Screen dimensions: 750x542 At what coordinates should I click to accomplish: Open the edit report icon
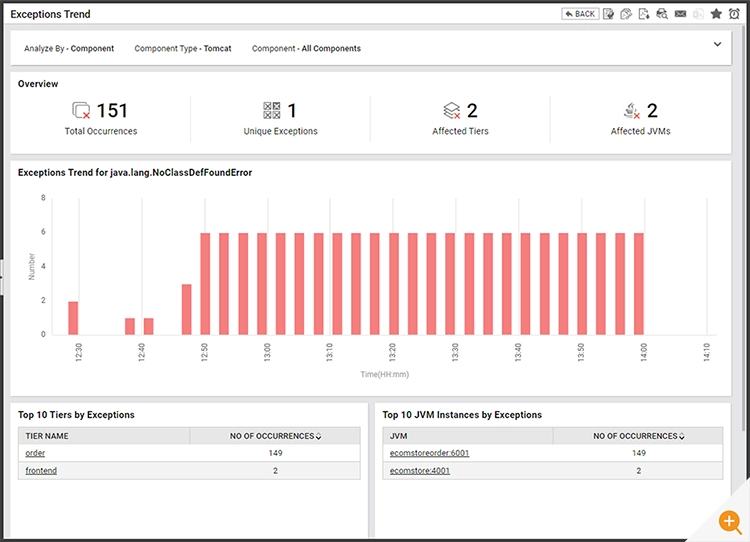tap(608, 14)
